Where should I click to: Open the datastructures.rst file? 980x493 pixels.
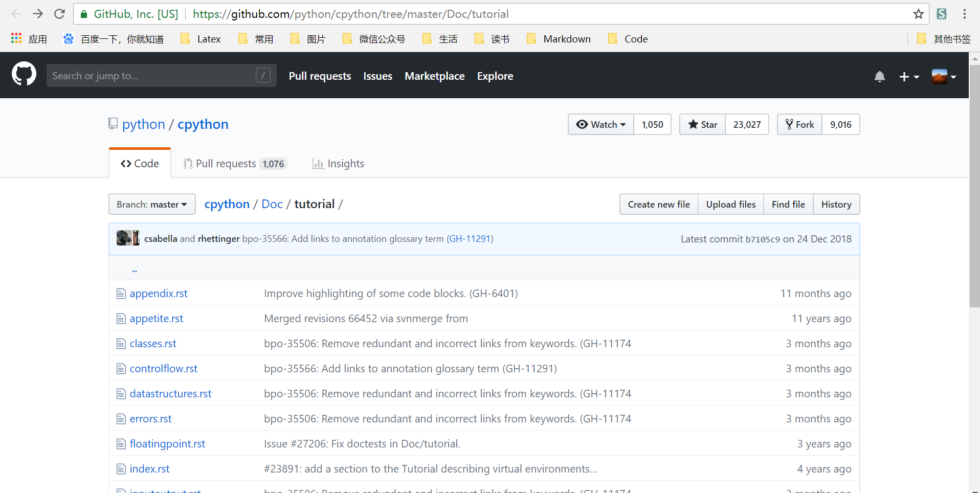click(170, 394)
